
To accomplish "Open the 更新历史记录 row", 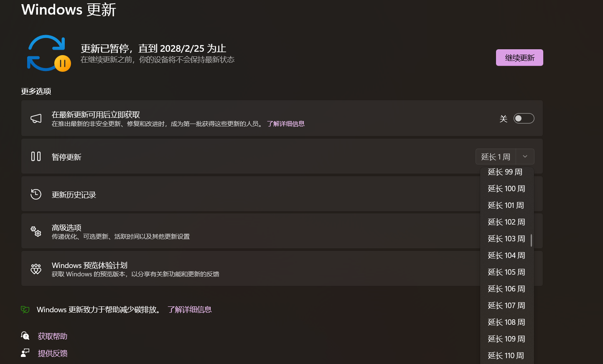I will point(282,194).
